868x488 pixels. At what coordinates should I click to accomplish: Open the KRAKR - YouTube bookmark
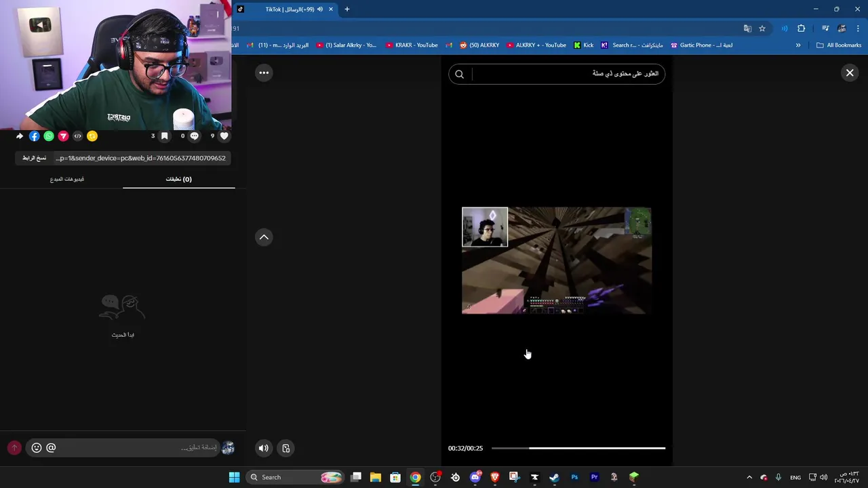pyautogui.click(x=412, y=45)
